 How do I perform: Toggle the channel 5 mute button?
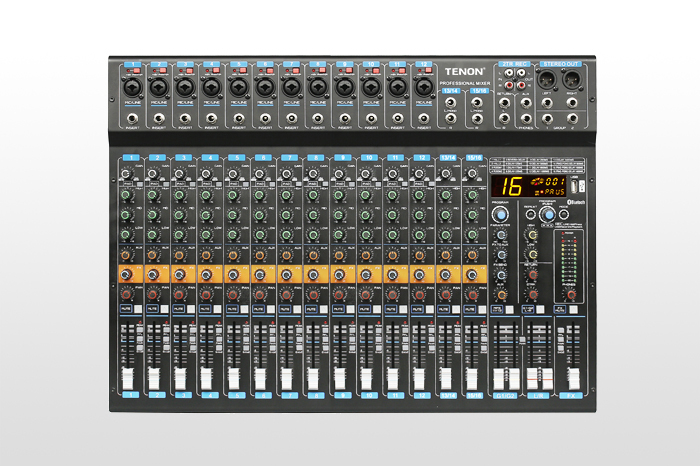[x=234, y=311]
